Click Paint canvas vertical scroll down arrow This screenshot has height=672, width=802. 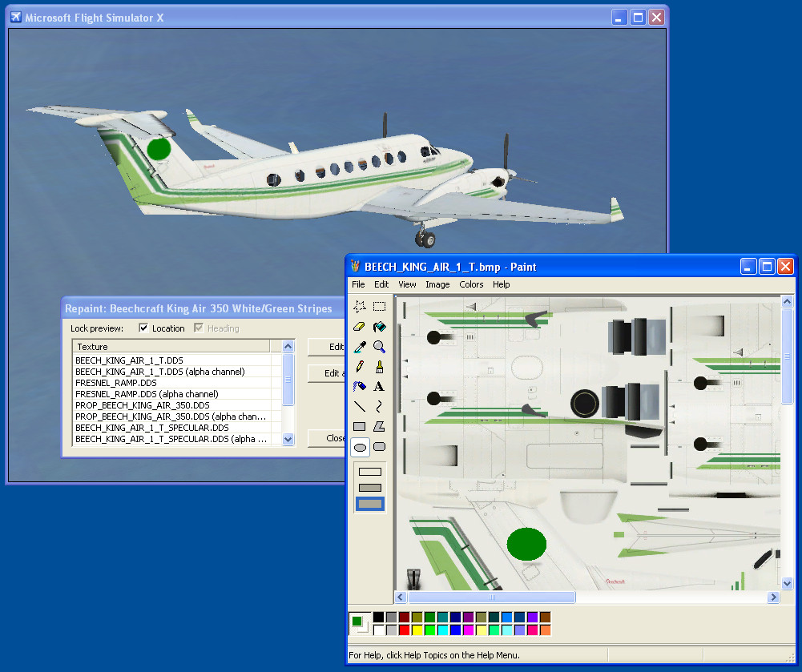(787, 583)
